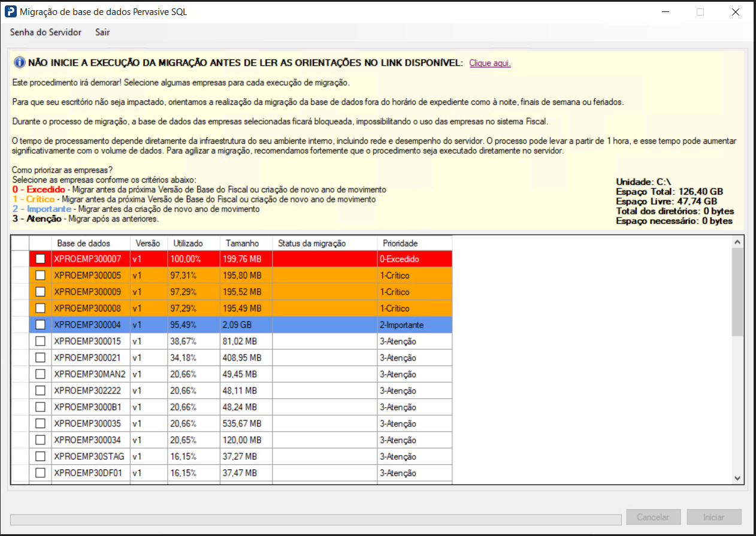Sort by Utilizado column header
This screenshot has height=536, width=756.
tap(193, 243)
